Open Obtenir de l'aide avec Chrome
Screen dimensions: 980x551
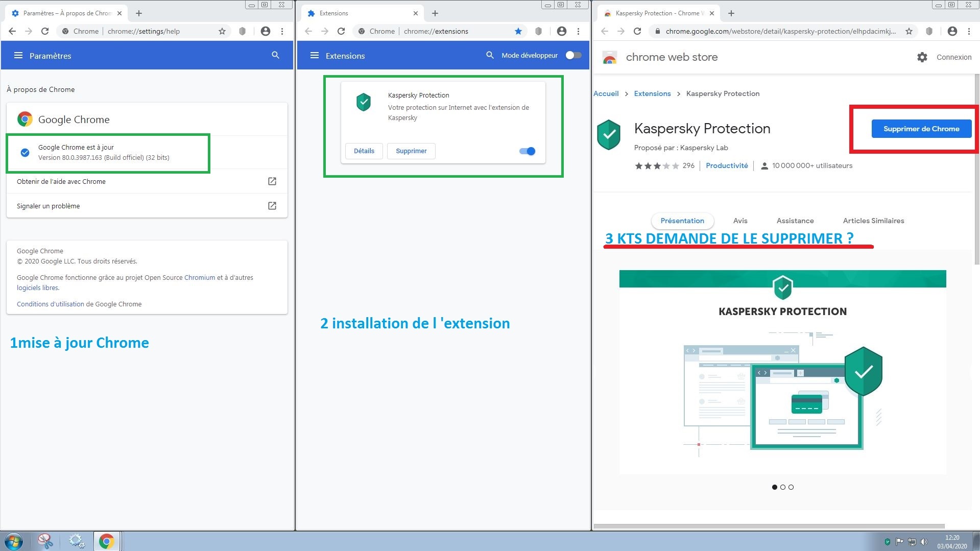pos(147,181)
